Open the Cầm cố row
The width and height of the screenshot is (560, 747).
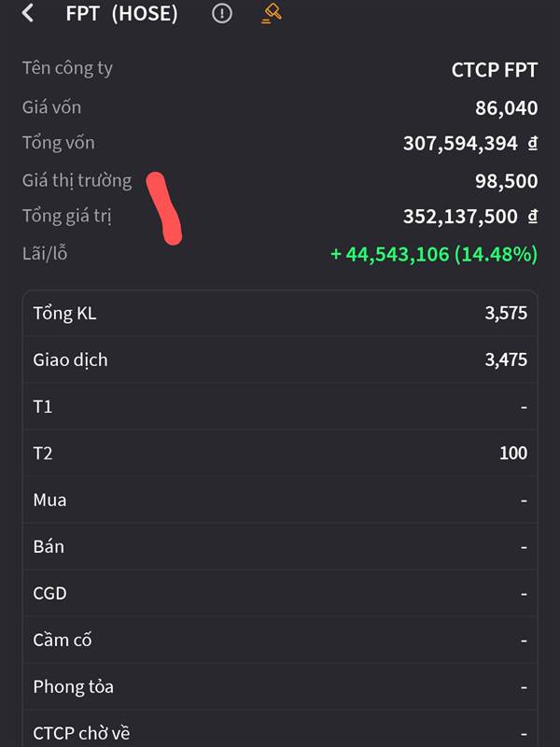tap(280, 640)
